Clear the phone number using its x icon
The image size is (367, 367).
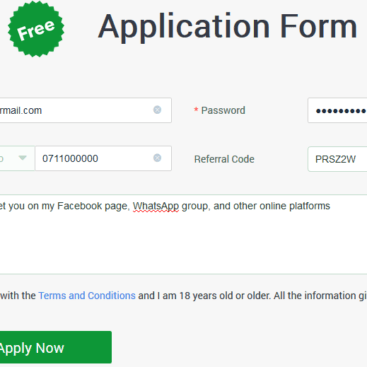[x=157, y=158]
